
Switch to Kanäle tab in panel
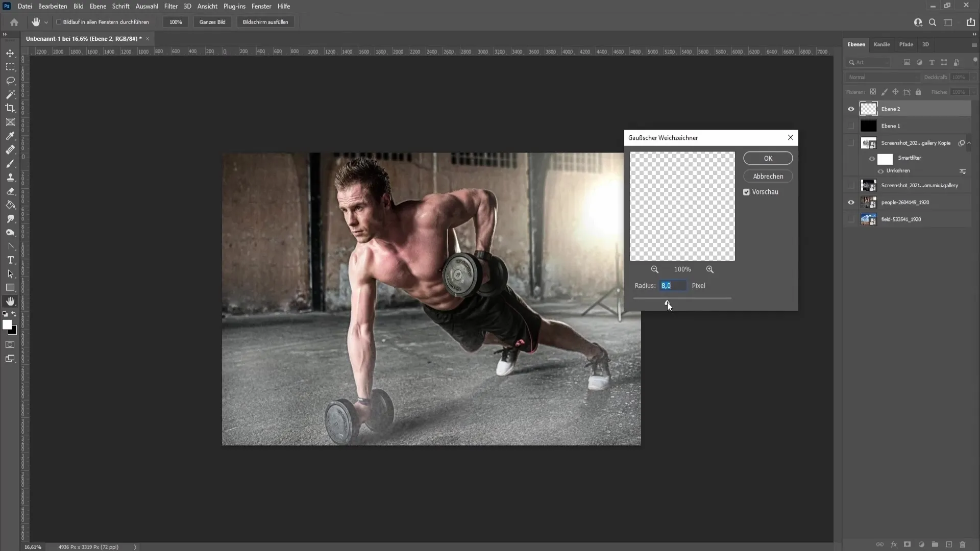[881, 44]
